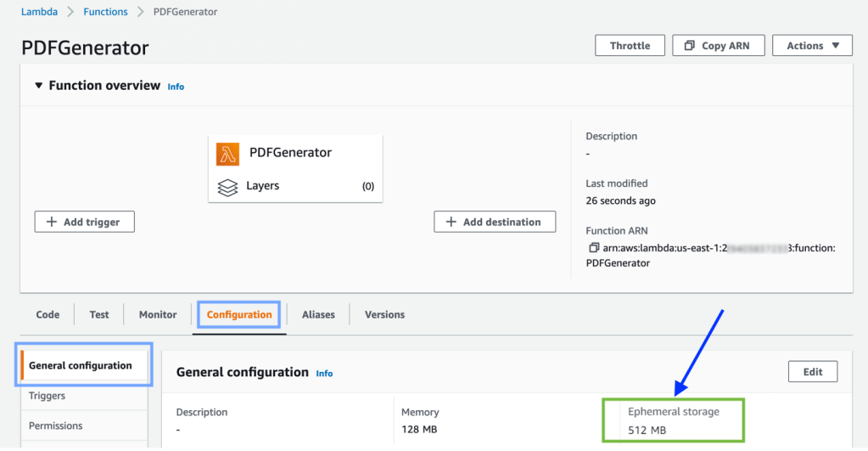Click the Throttle button
Viewport: 868px width, 451px height.
tap(630, 46)
